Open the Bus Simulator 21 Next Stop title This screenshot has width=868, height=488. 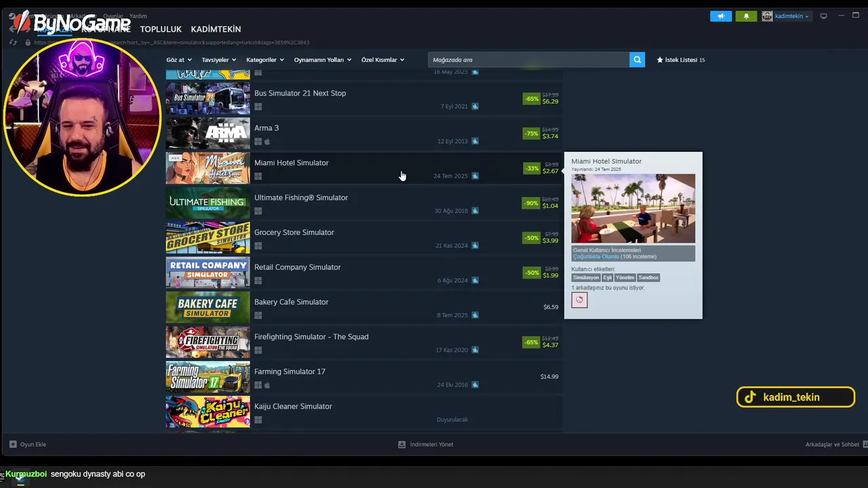300,93
